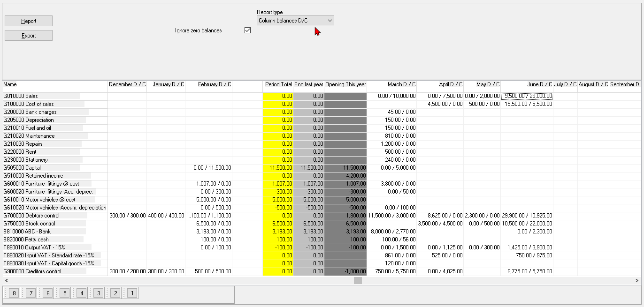Click the Opening This year column header

tap(345, 84)
